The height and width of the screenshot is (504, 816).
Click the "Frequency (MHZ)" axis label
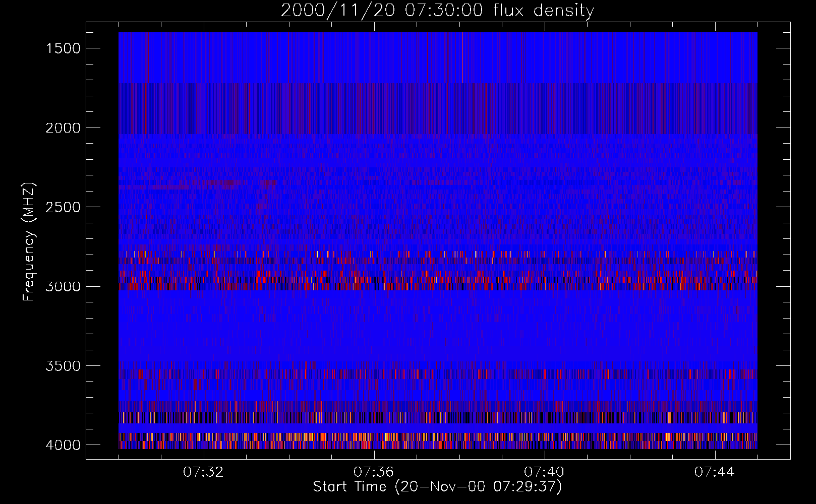click(x=29, y=242)
